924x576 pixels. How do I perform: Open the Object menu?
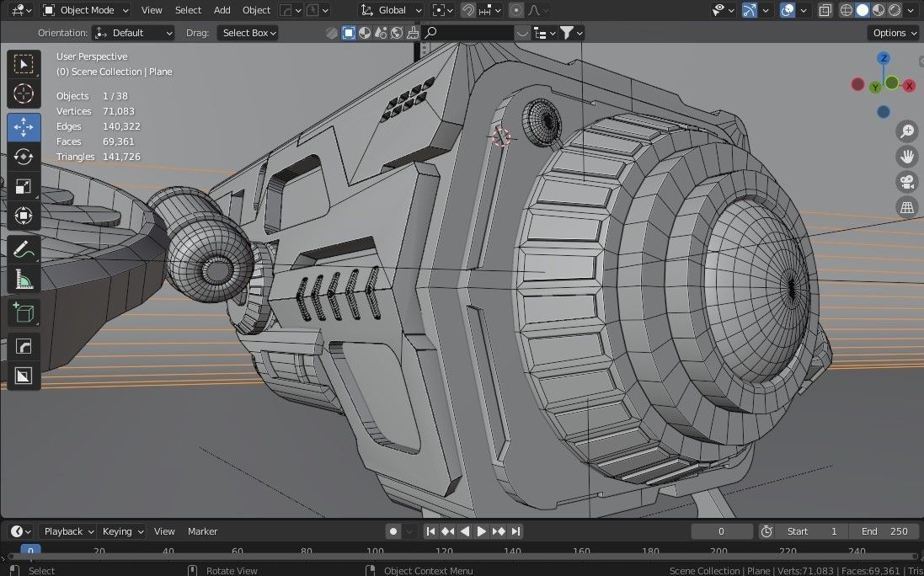click(x=256, y=10)
